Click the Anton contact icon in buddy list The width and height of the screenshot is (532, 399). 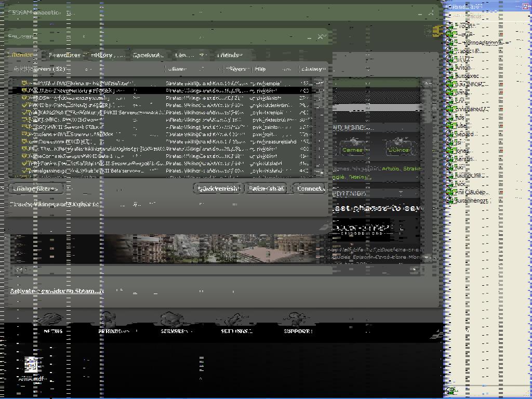coord(449,68)
